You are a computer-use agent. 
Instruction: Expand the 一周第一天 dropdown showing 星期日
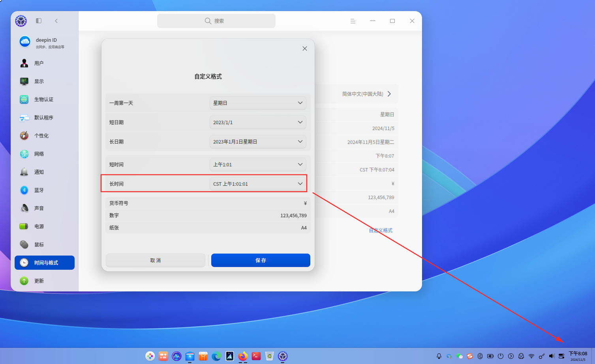(258, 103)
